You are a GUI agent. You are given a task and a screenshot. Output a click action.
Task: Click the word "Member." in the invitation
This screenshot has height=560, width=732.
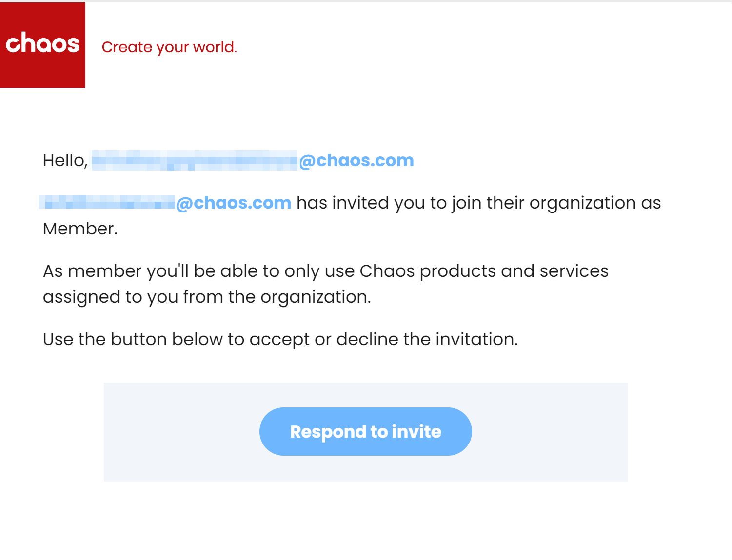pyautogui.click(x=80, y=229)
